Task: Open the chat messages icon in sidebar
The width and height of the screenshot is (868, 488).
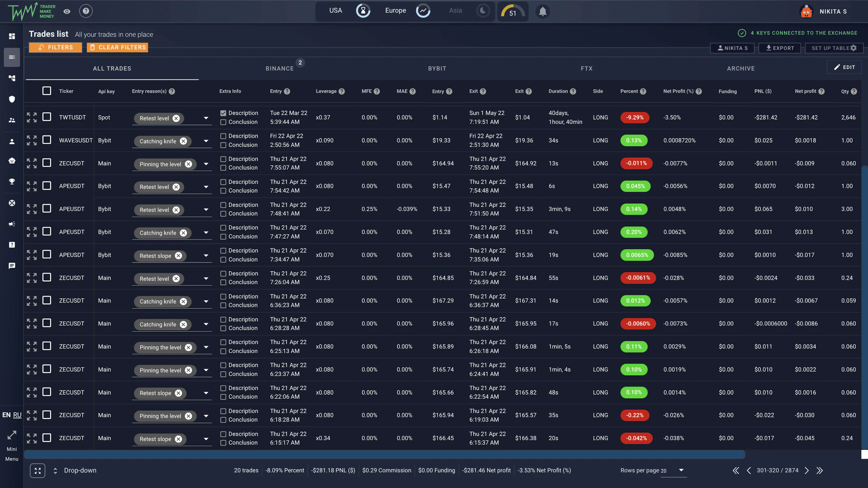Action: pos(12,266)
